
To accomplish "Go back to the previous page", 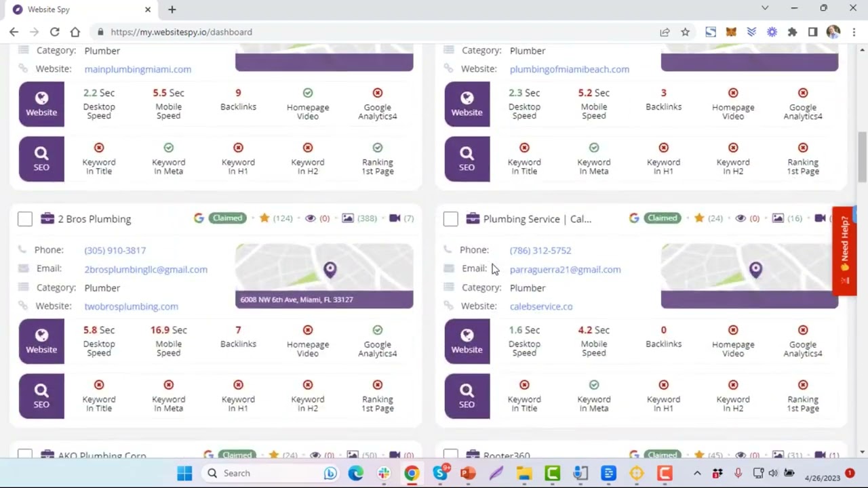I will (14, 32).
